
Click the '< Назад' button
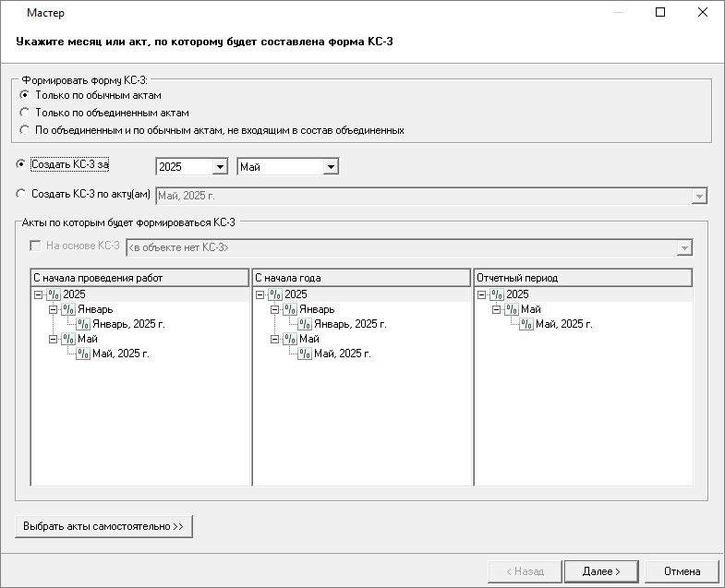[525, 571]
